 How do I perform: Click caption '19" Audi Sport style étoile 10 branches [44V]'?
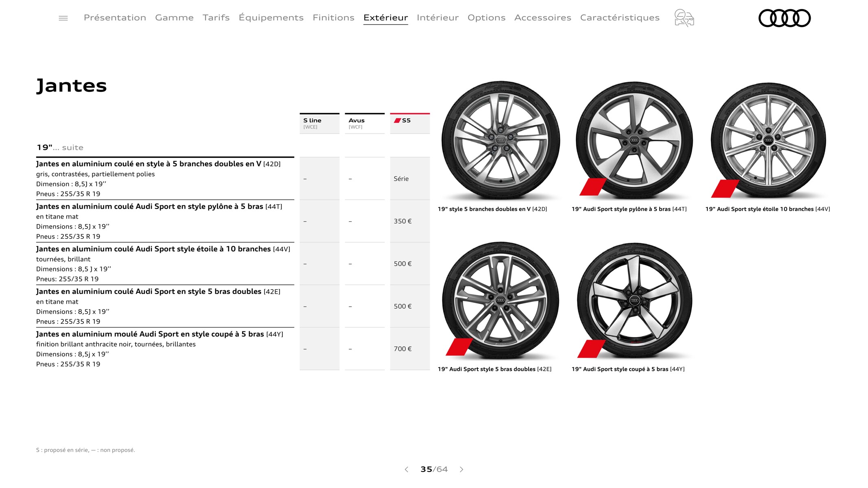[768, 209]
